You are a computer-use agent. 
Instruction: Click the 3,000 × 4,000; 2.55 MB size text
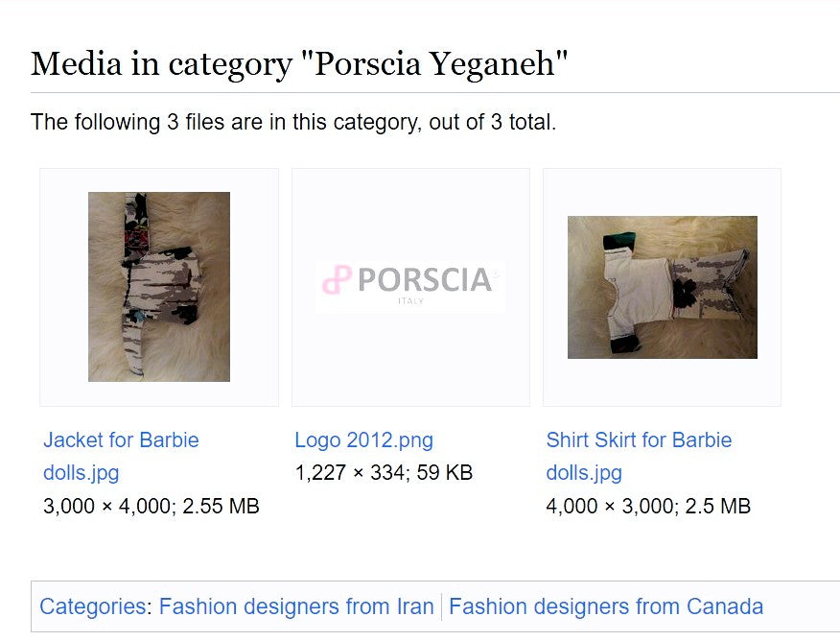[x=152, y=506]
